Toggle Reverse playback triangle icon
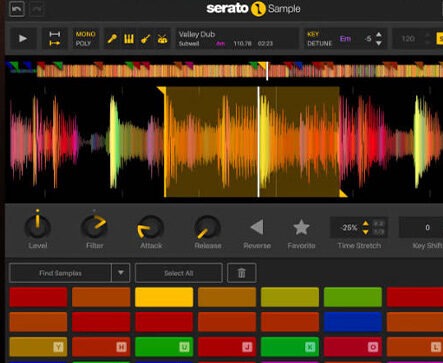This screenshot has width=443, height=363. click(x=257, y=227)
